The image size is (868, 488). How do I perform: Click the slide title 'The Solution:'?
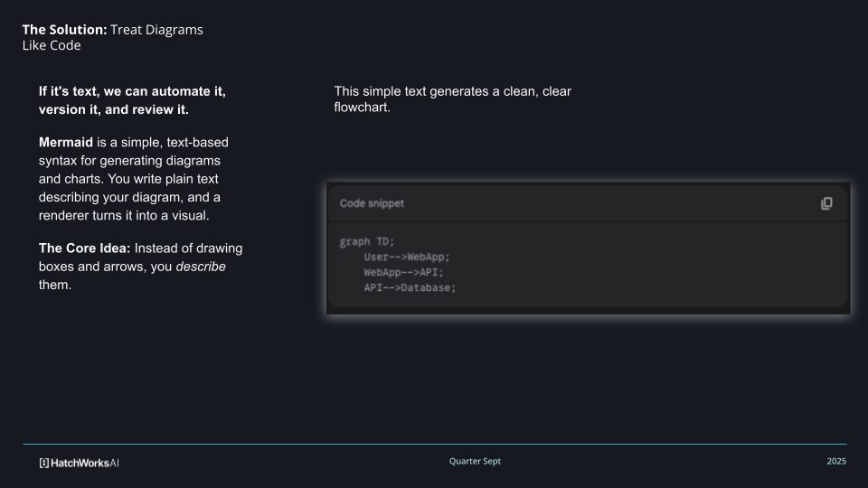[x=64, y=30]
